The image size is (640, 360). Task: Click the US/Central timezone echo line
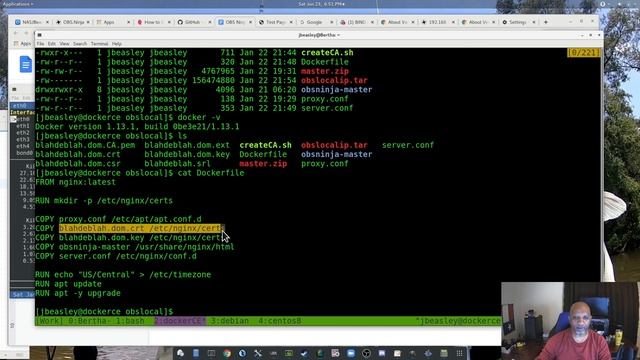click(123, 275)
